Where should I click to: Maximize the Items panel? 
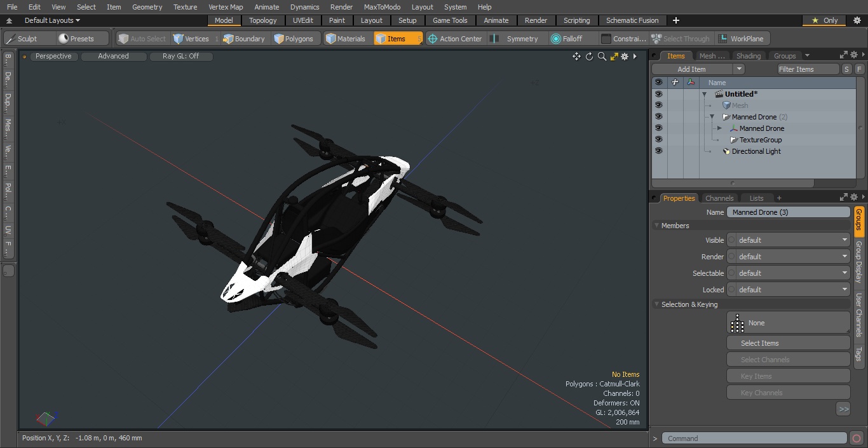point(843,55)
